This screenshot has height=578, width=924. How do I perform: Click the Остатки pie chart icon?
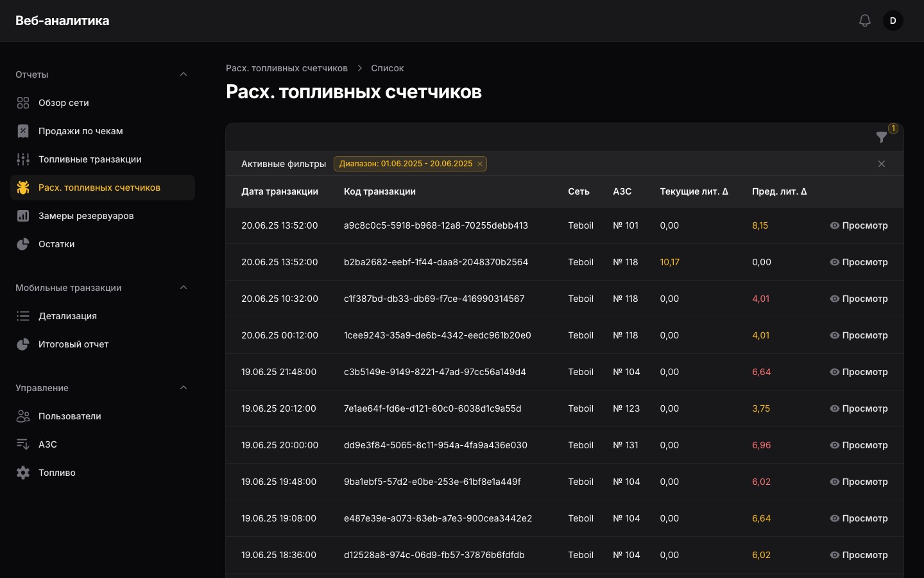(23, 244)
